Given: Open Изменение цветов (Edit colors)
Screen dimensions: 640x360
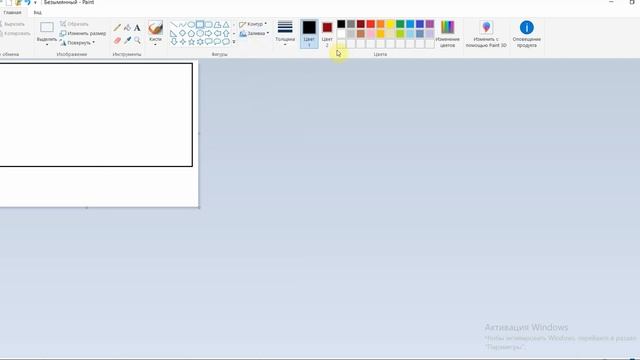Looking at the screenshot, I should click(x=447, y=34).
